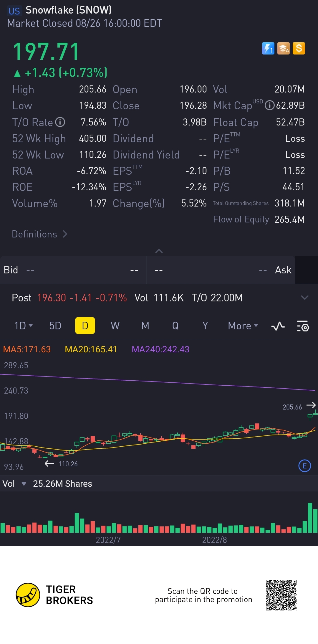Switch to the W weekly chart tab
The width and height of the screenshot is (318, 644).
coord(115,326)
